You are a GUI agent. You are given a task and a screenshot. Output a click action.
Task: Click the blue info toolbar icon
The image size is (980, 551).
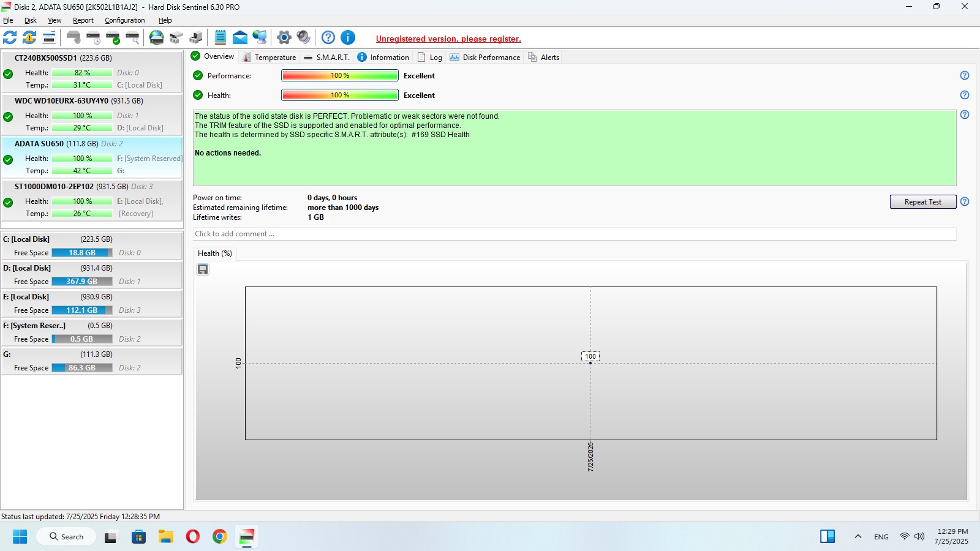coord(348,37)
